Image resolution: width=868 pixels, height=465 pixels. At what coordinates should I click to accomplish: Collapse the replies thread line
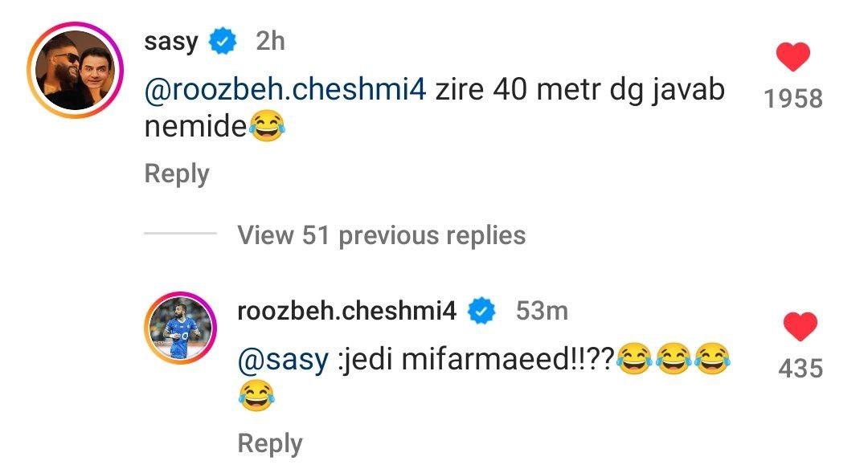tap(178, 234)
